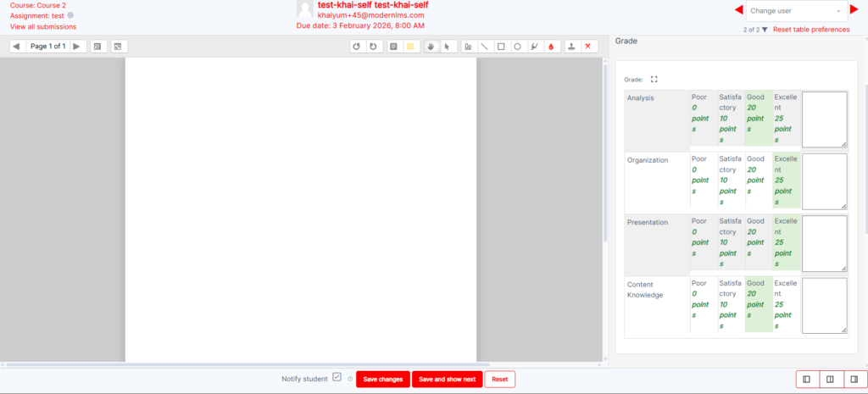Click the user avatar picture

[x=305, y=8]
